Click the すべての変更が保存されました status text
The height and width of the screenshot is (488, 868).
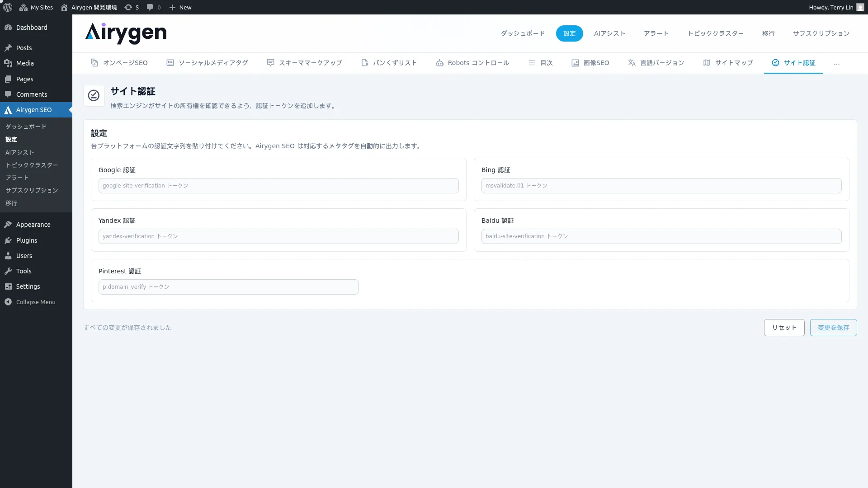[127, 328]
